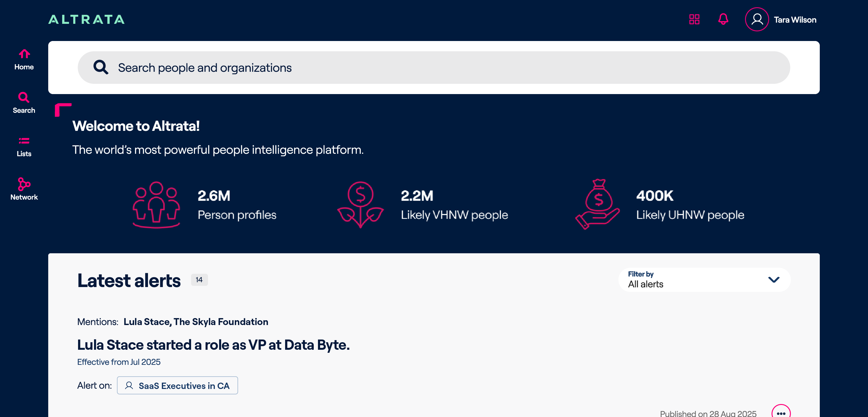
Task: Click the Lula Stace, The Skyla Foundation mention
Action: (196, 322)
